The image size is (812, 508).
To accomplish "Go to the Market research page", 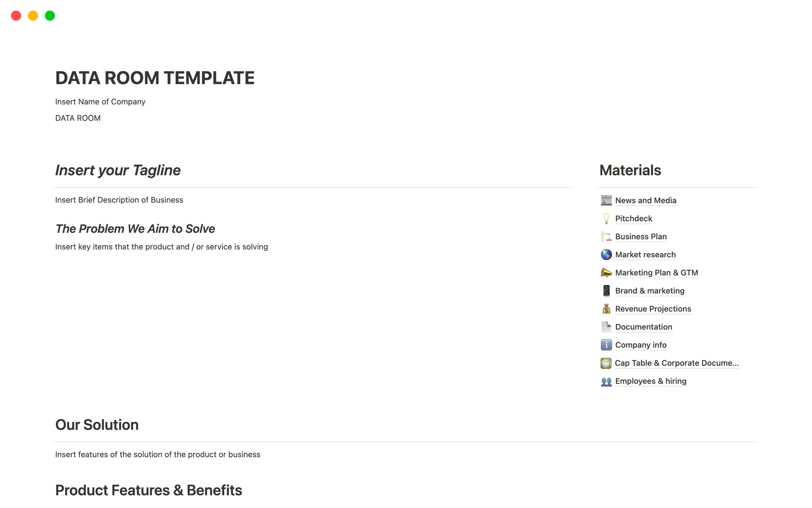I will [x=645, y=254].
